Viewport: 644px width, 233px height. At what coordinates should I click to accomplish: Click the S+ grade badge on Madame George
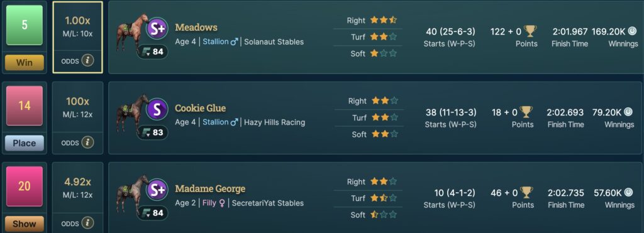click(x=158, y=190)
